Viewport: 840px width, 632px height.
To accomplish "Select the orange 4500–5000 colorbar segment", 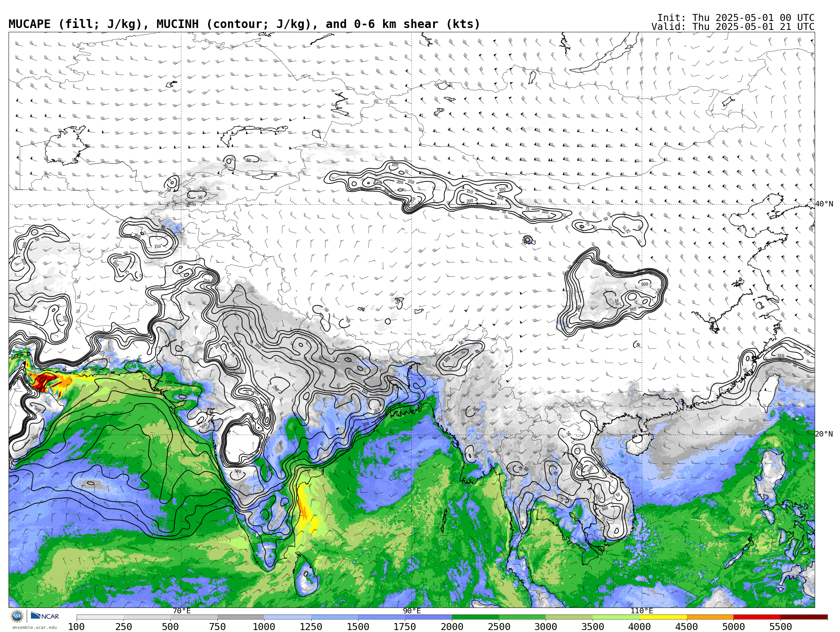I will 710,617.
